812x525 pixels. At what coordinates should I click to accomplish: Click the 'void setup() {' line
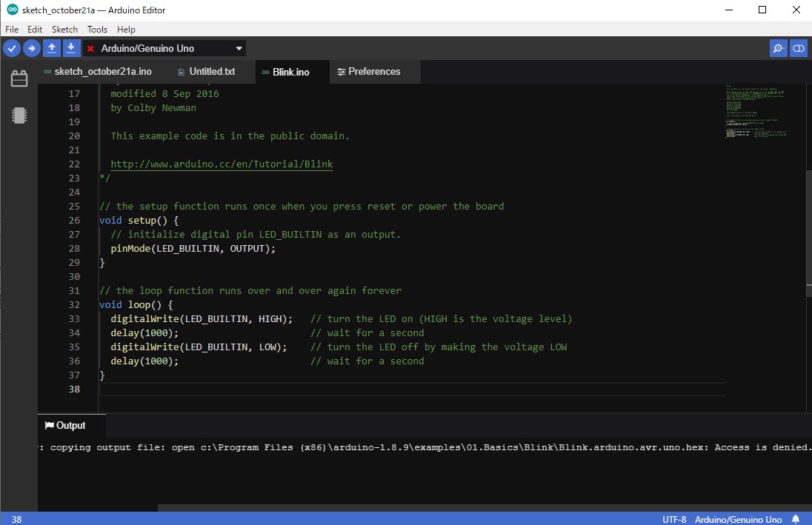(139, 221)
